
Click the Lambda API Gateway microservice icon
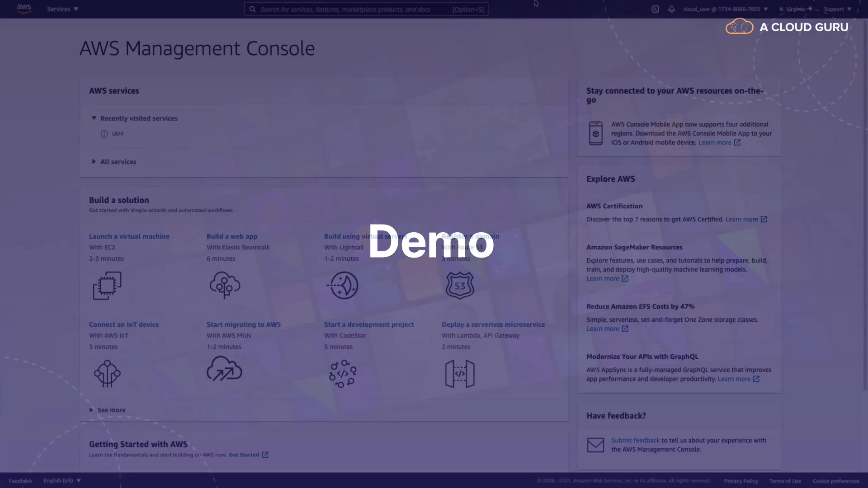click(x=460, y=374)
